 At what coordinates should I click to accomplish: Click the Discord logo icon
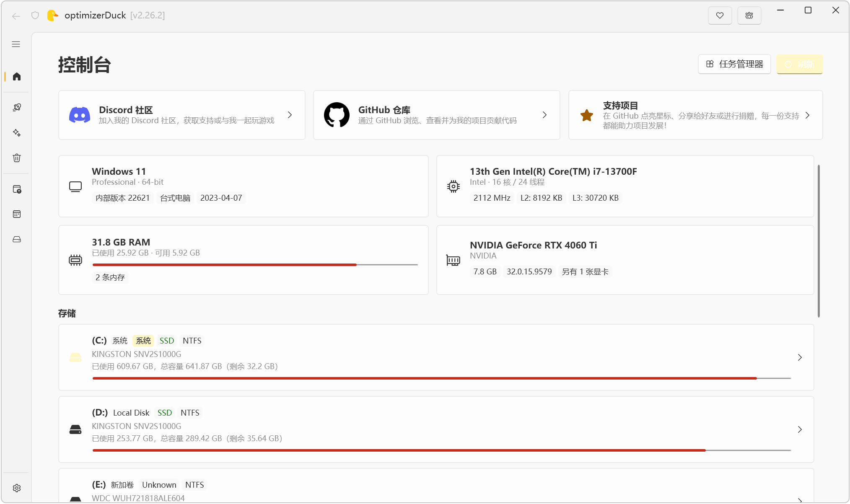tap(80, 115)
